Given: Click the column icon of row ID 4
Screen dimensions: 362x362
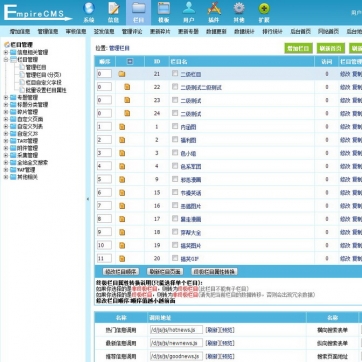Looking at the screenshot, I should 122,166.
